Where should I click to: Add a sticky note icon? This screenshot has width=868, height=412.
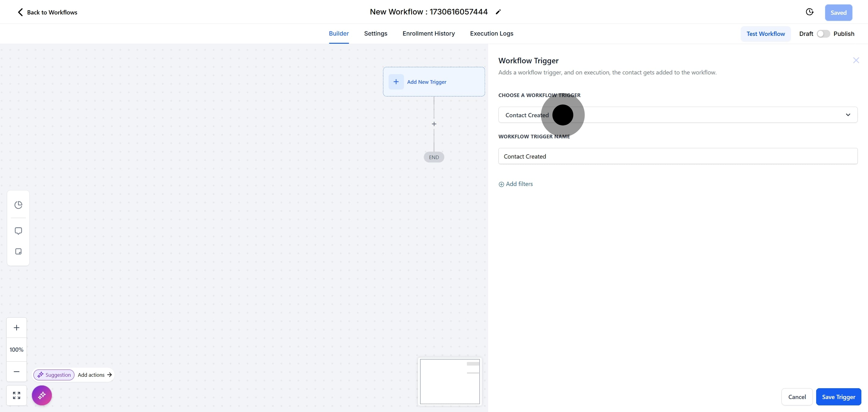point(18,252)
